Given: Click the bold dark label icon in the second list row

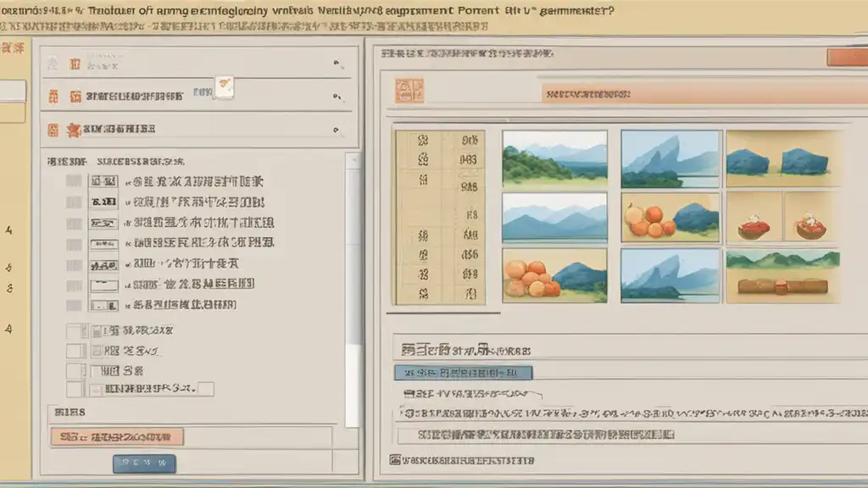Looking at the screenshot, I should pyautogui.click(x=103, y=202).
